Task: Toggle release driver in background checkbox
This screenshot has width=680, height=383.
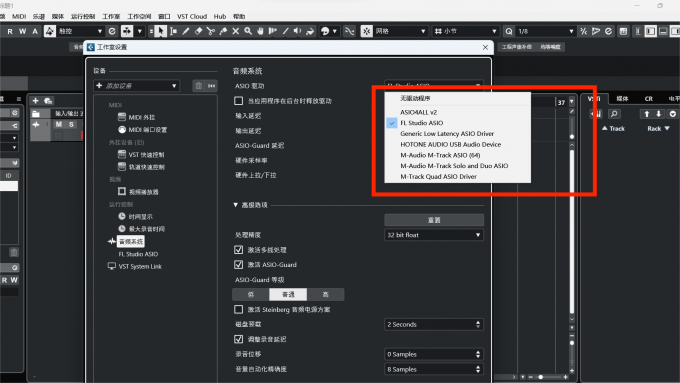Action: 239,101
